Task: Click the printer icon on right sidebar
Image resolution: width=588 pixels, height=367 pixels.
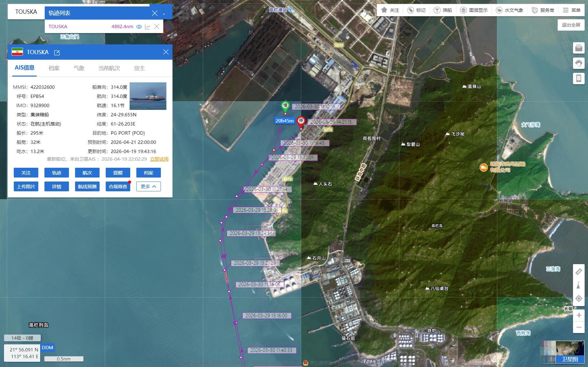Action: point(579,48)
